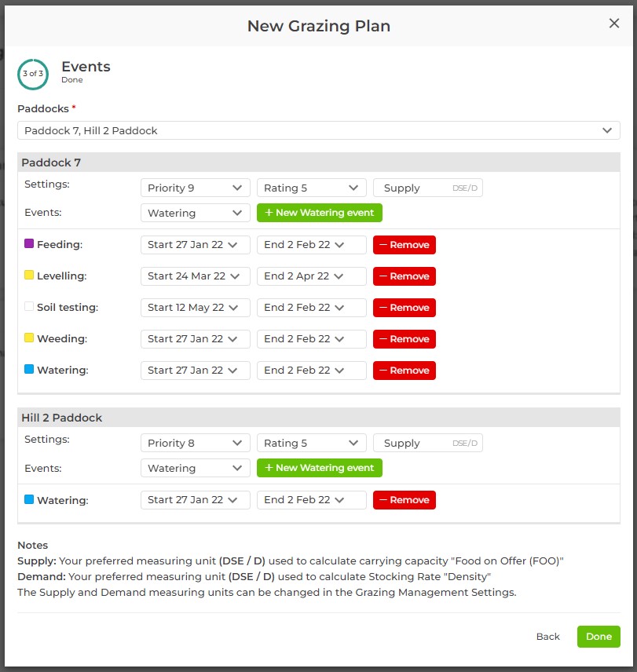Click the purple Feeding color swatch

pyautogui.click(x=29, y=244)
